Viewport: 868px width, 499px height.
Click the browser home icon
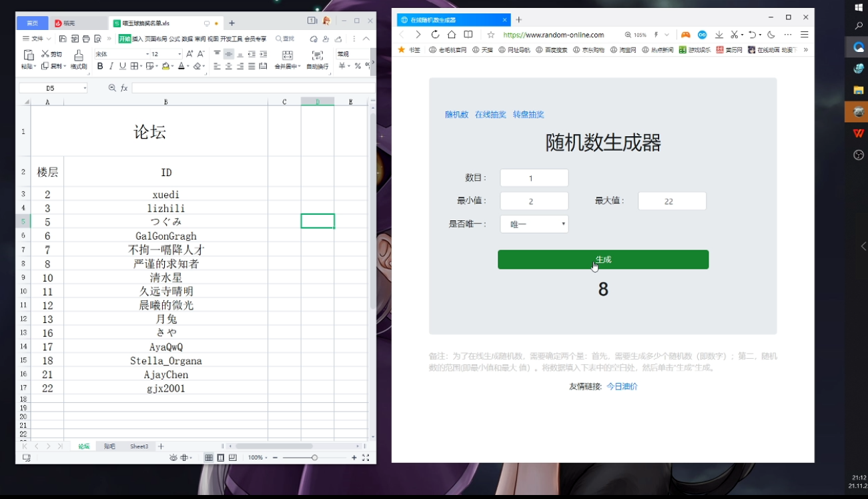click(452, 35)
